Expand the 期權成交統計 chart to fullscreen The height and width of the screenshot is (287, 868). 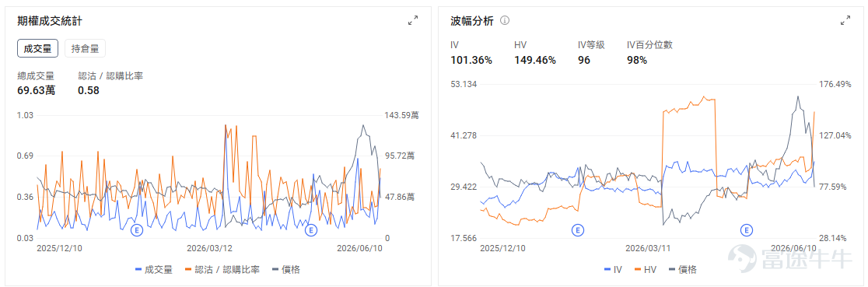click(x=413, y=20)
